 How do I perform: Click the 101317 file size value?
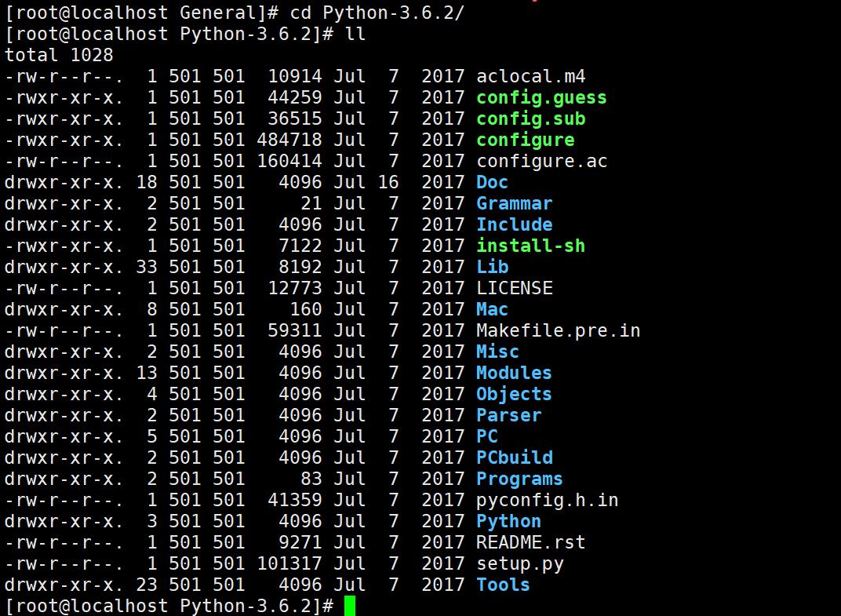[x=289, y=564]
